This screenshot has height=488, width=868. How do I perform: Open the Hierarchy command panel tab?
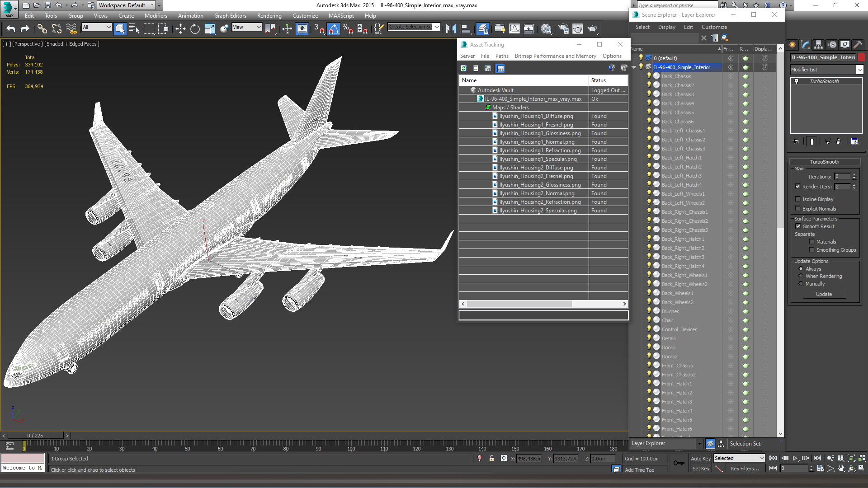click(819, 44)
